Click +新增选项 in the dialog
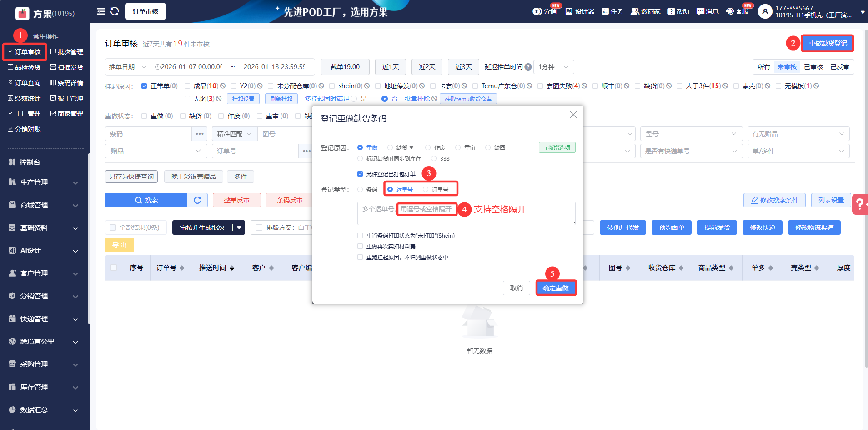 point(557,147)
